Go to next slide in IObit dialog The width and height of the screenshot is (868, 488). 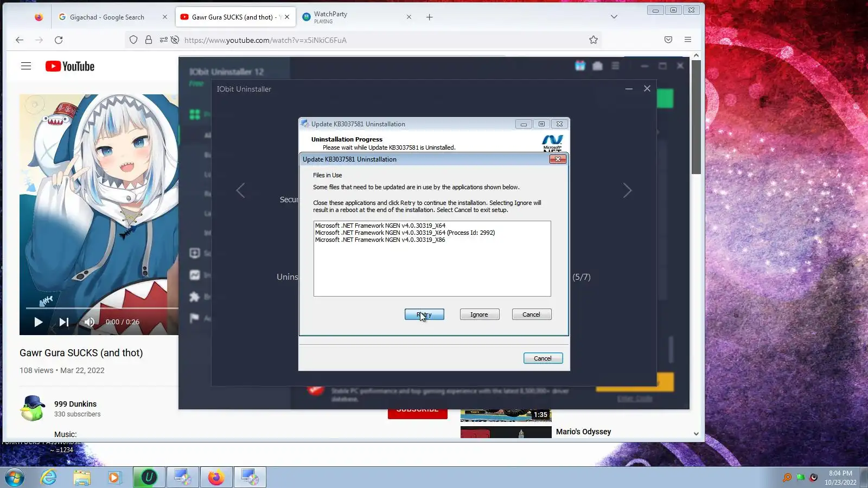tap(627, 190)
